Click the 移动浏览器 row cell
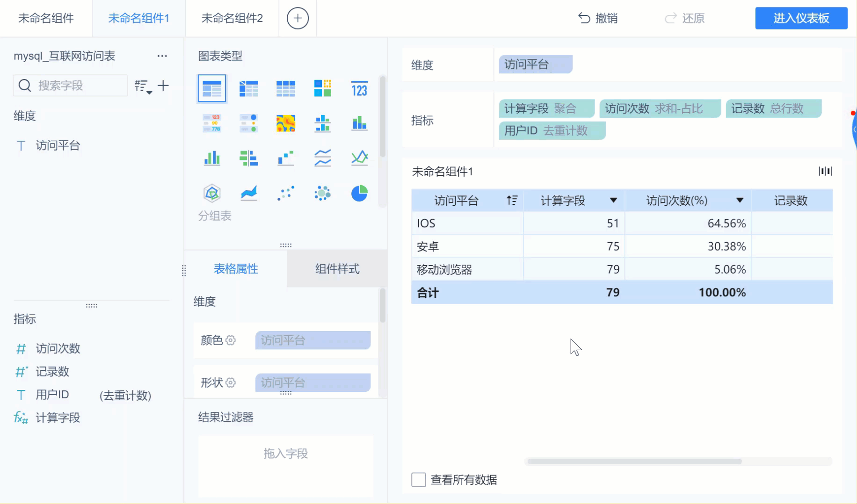 coord(467,269)
